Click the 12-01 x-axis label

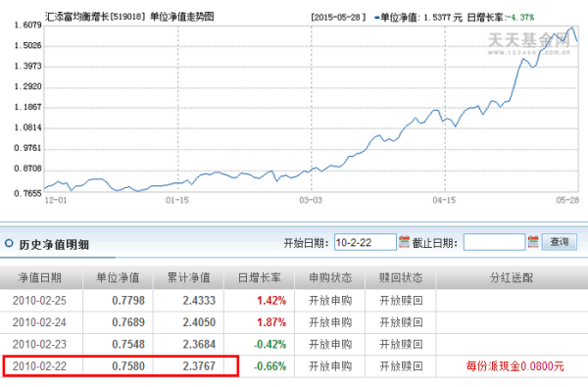pos(56,200)
